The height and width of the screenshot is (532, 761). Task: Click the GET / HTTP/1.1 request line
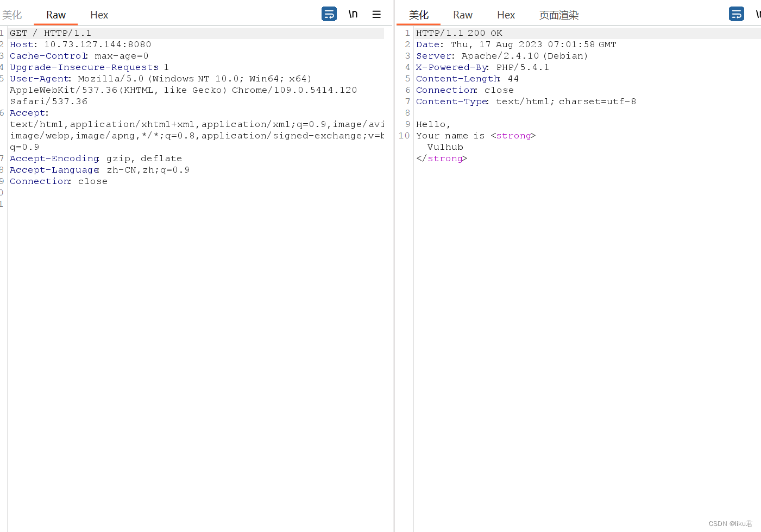[51, 33]
